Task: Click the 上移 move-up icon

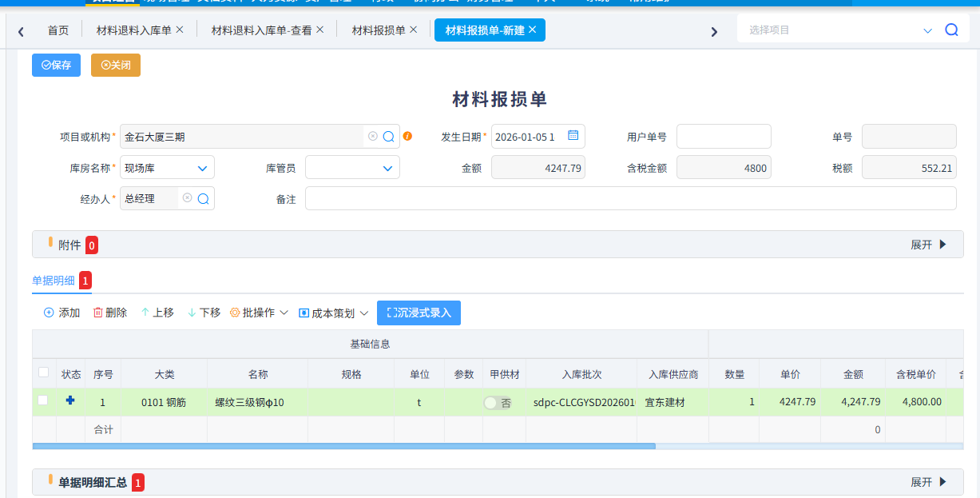Action: pos(143,313)
